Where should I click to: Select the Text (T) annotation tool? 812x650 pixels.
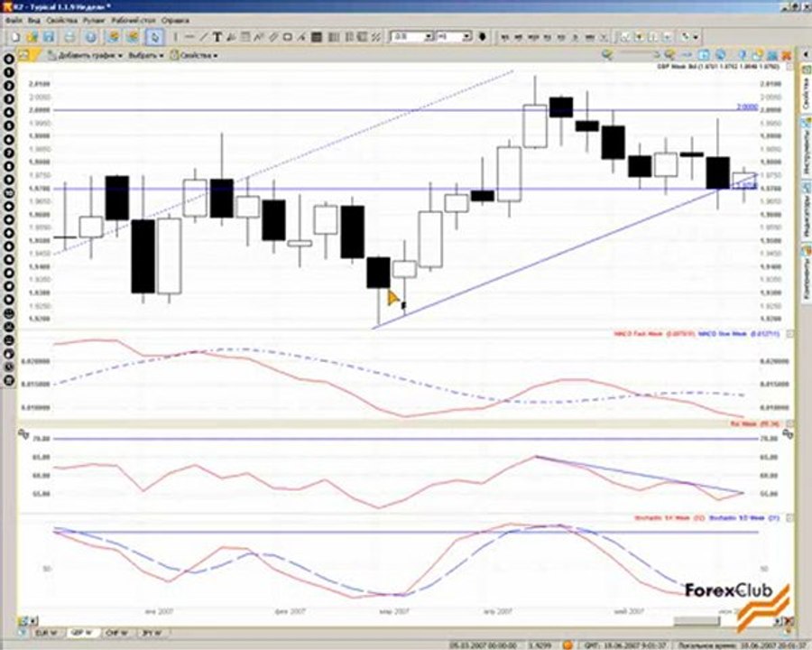[217, 37]
